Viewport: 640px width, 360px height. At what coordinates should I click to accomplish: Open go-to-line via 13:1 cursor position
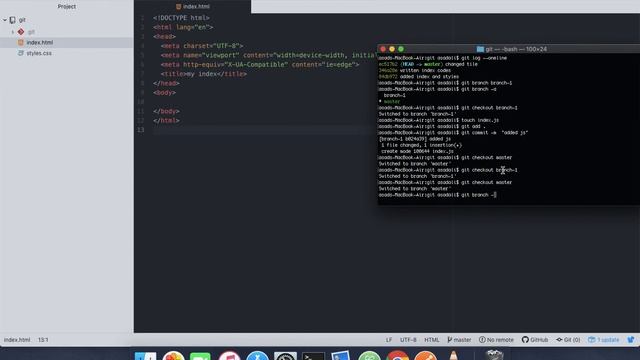(x=43, y=340)
